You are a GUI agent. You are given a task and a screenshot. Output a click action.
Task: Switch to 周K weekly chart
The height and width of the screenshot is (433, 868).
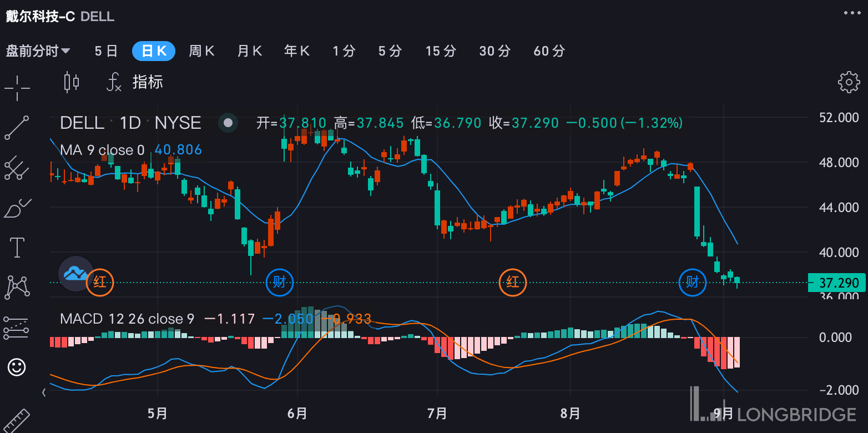pyautogui.click(x=201, y=51)
